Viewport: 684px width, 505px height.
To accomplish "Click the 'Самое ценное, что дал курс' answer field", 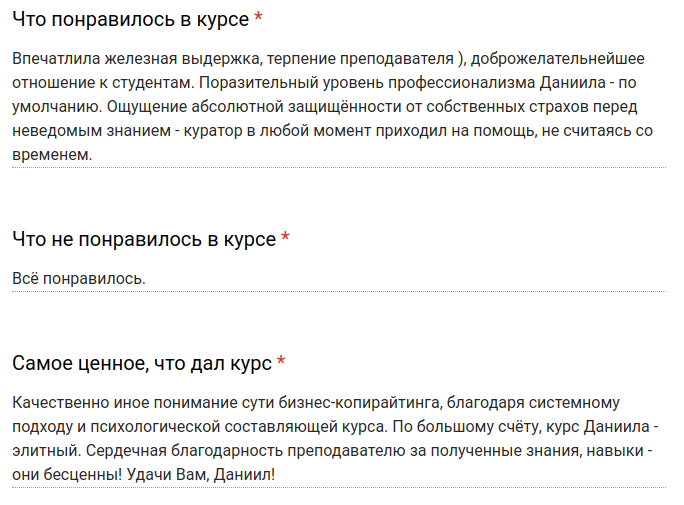I will tap(339, 438).
